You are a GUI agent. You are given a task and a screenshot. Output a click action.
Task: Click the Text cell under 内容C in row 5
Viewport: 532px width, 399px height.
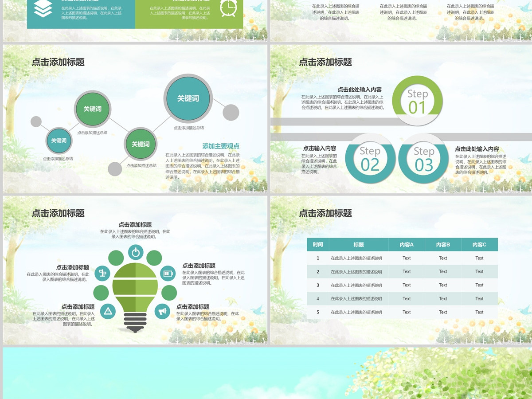coord(480,312)
